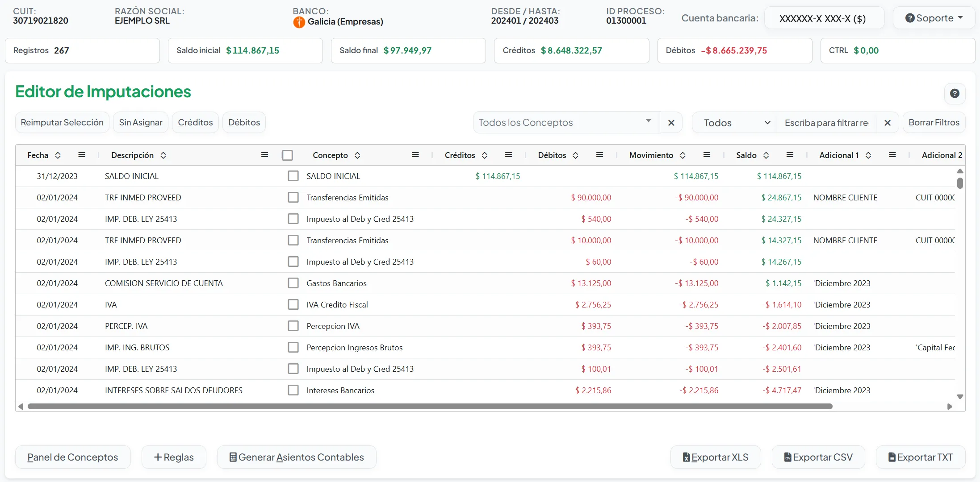Click the horizontal table scrollbar

pyautogui.click(x=430, y=407)
